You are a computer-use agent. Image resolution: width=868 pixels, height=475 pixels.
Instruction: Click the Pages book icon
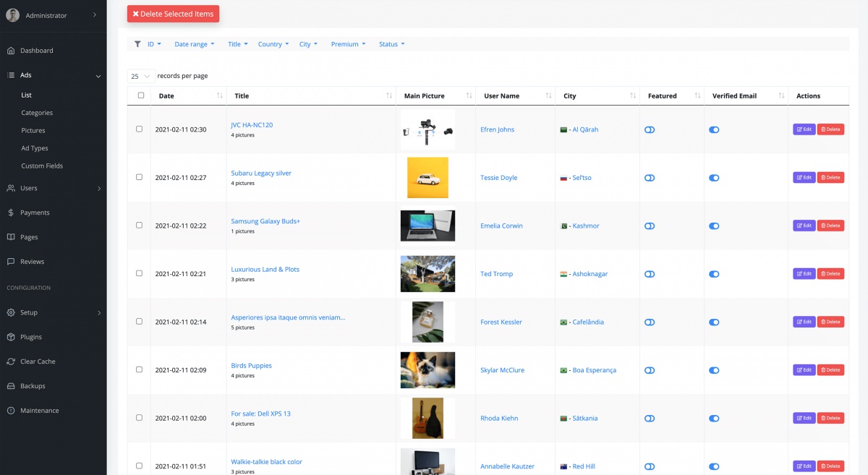[11, 237]
